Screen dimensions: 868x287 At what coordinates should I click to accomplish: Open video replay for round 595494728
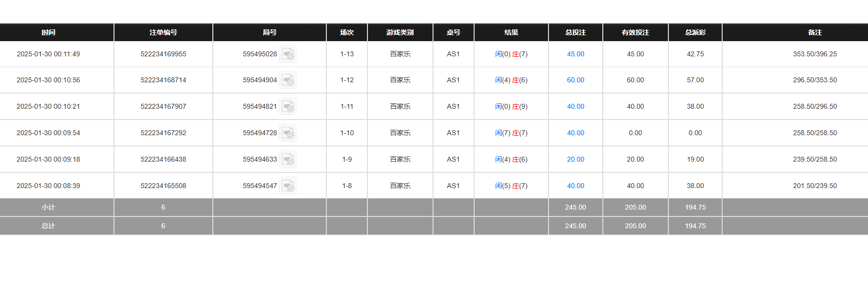(x=288, y=133)
